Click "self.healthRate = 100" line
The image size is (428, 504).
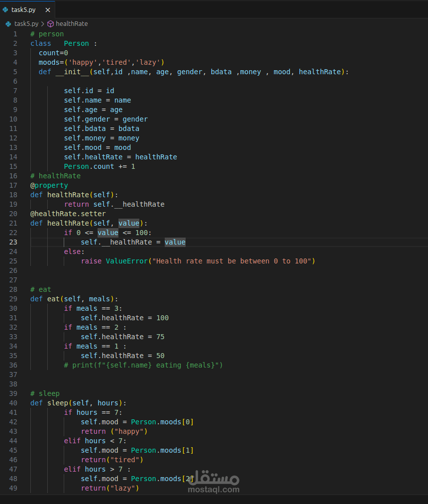(125, 318)
